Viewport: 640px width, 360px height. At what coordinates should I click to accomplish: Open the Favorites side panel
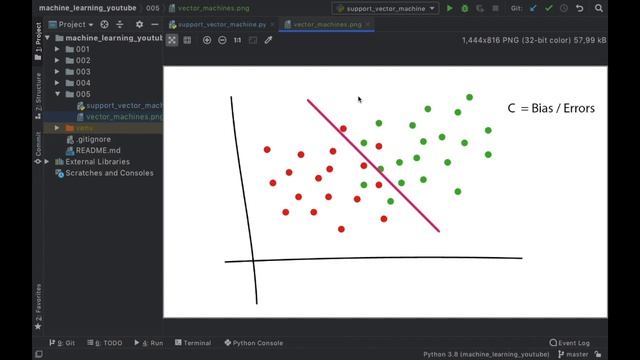(x=38, y=307)
